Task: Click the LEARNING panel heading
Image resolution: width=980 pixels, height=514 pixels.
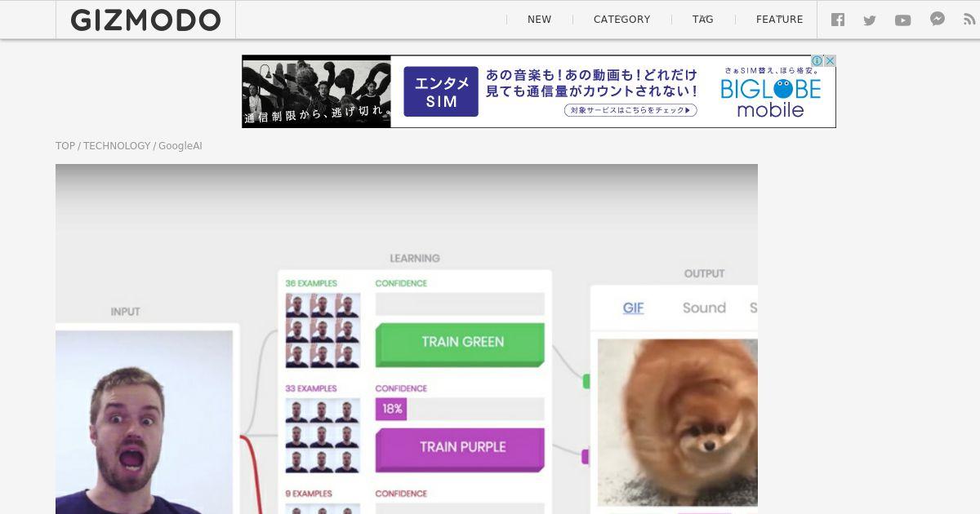Action: point(415,258)
